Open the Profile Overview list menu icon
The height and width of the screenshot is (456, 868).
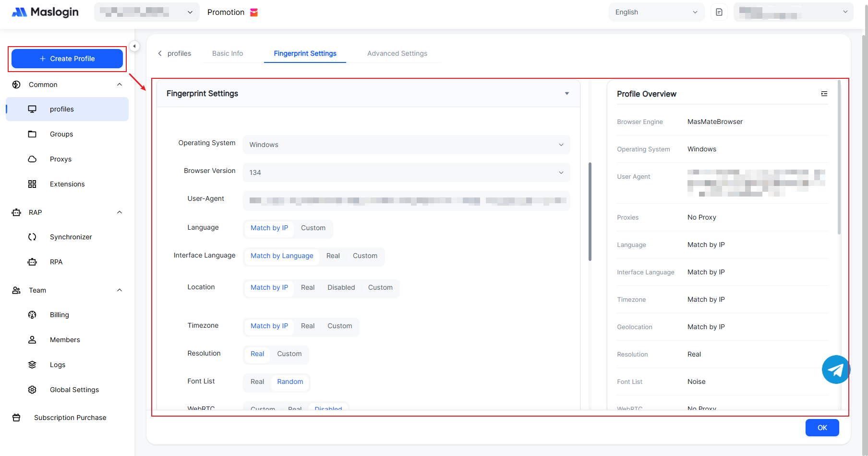(824, 94)
